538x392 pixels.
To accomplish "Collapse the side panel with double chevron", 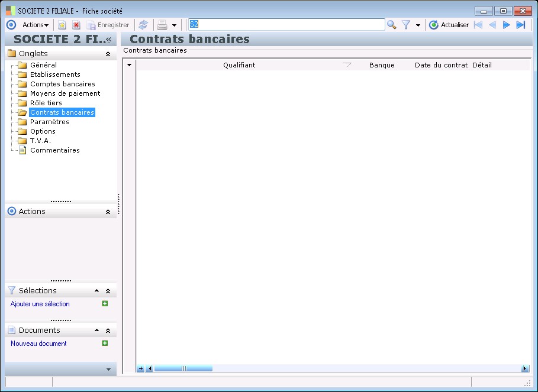I will (x=108, y=40).
